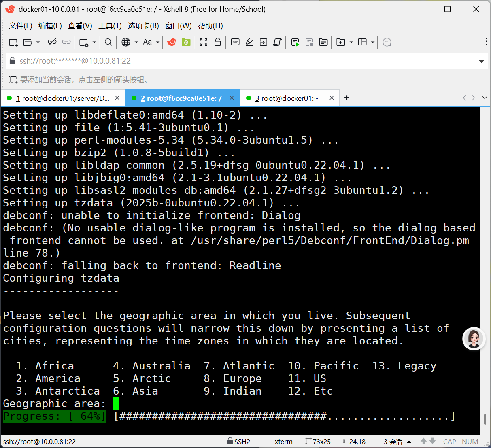Click the script scroll icon
The image size is (491, 448).
[277, 42]
